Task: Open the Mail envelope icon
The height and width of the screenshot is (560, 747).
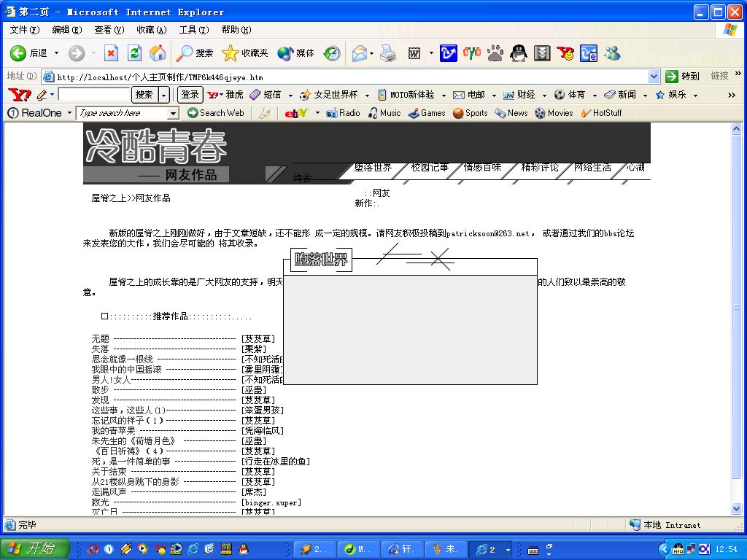Action: tap(360, 53)
